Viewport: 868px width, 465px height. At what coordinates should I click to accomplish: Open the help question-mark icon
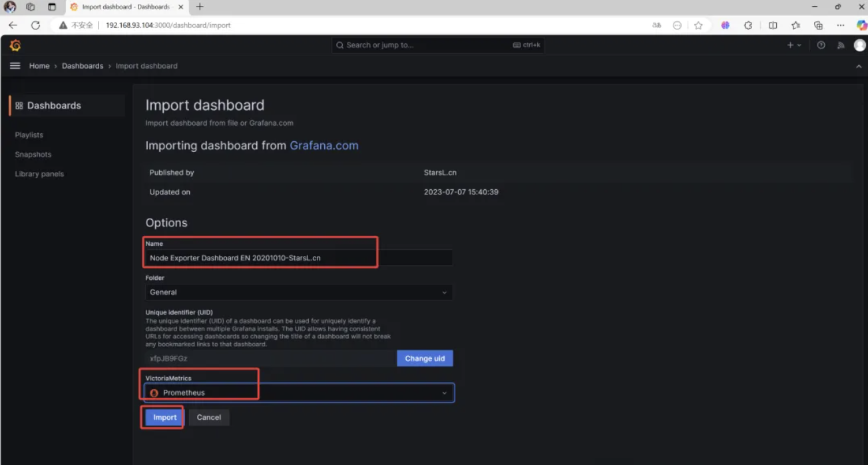(x=821, y=45)
